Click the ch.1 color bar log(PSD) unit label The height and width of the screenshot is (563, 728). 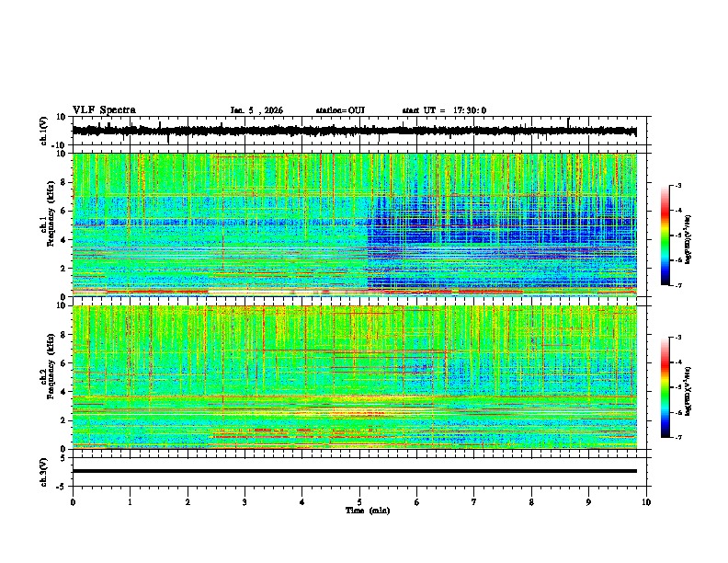point(688,239)
